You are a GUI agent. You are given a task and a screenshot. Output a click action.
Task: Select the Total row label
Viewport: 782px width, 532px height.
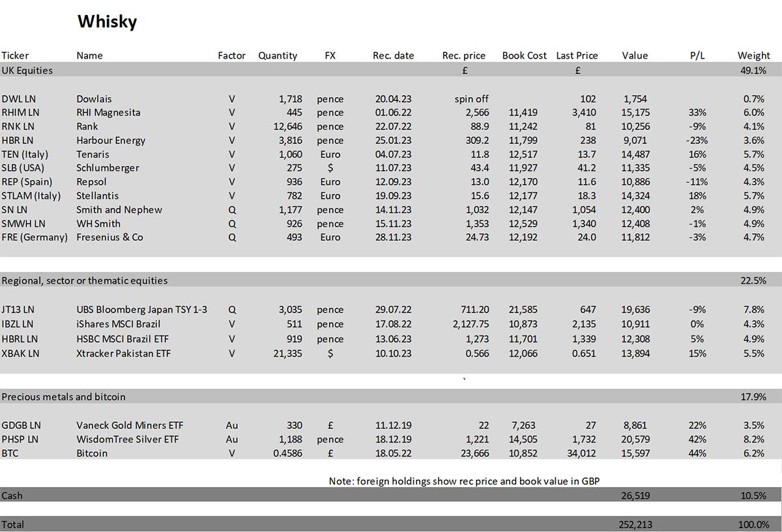(x=13, y=524)
